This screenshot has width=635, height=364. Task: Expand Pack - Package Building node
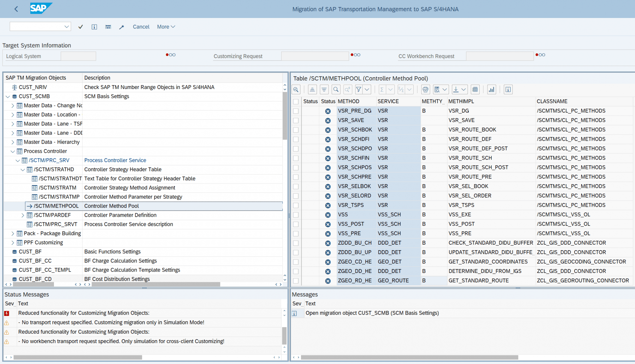(x=13, y=233)
